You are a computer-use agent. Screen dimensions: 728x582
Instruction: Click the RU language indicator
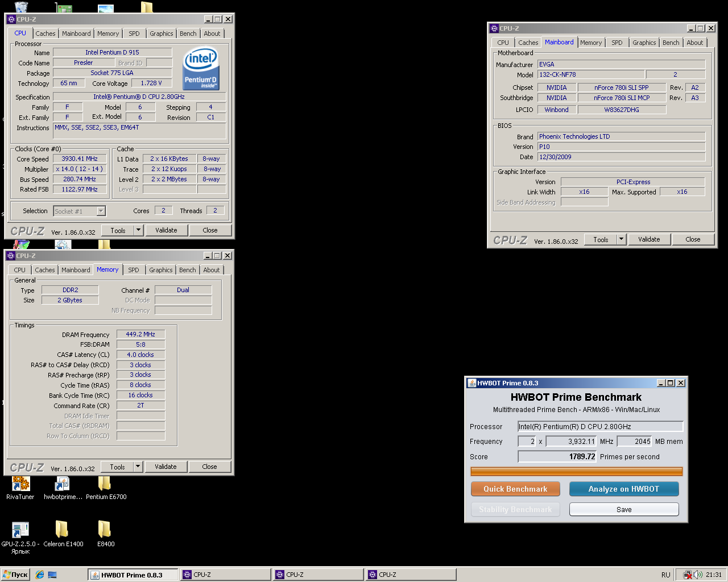coord(666,575)
